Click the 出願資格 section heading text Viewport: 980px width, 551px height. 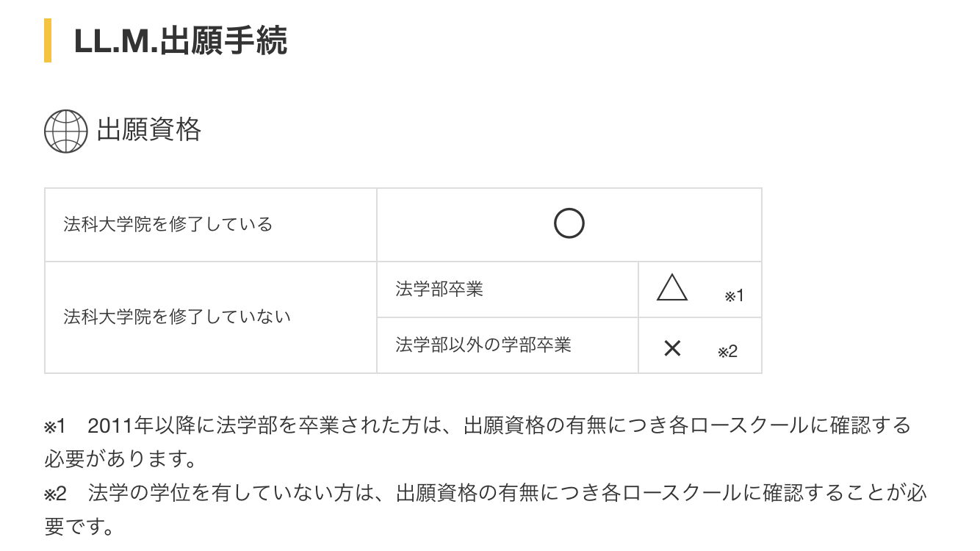[149, 131]
